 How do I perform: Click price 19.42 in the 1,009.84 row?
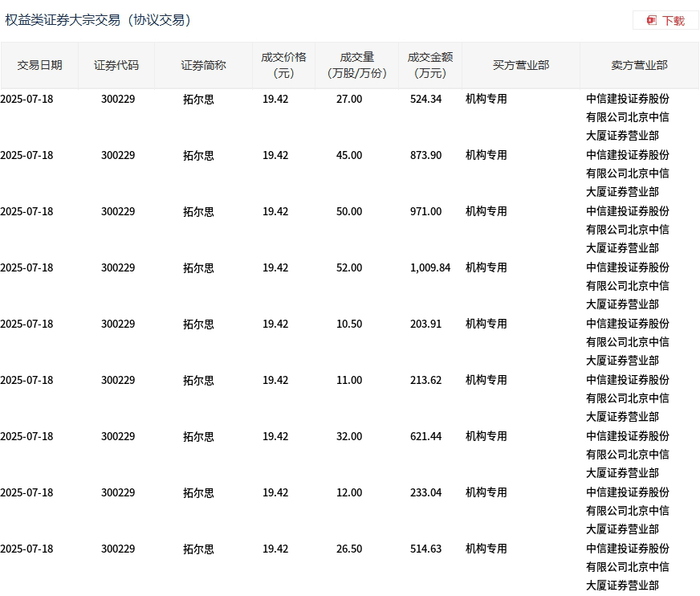pos(275,268)
